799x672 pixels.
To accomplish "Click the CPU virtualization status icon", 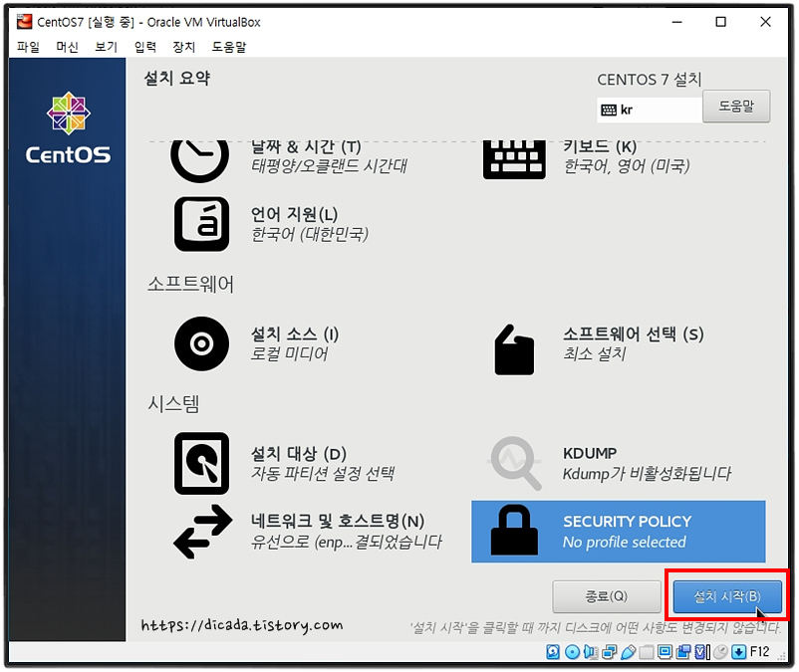I will pyautogui.click(x=702, y=652).
